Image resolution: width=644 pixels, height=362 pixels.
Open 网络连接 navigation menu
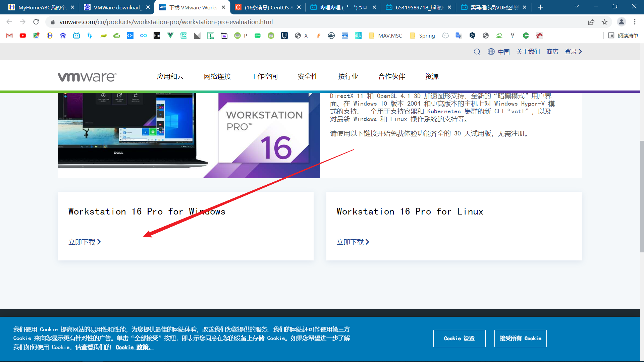pyautogui.click(x=217, y=76)
